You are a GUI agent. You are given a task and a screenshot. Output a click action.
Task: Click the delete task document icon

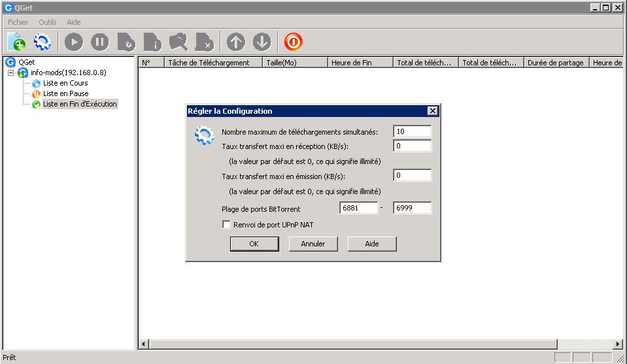coord(205,42)
